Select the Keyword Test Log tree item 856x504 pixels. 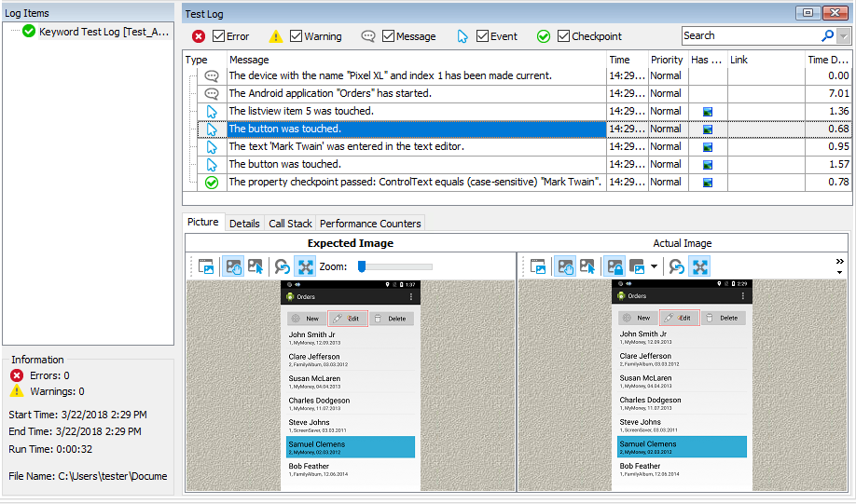95,32
